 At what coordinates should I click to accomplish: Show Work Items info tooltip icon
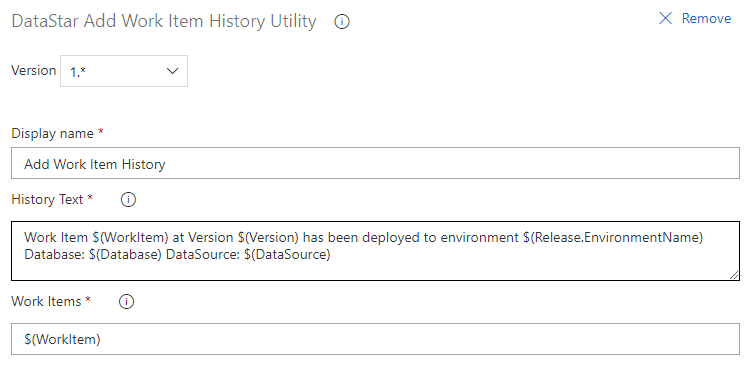[x=126, y=301]
